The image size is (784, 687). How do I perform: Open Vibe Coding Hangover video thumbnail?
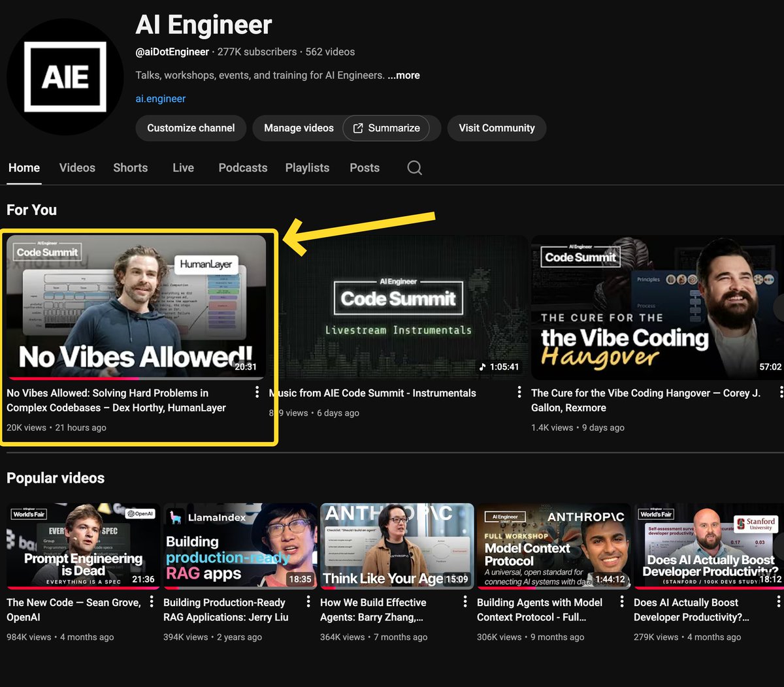click(657, 307)
